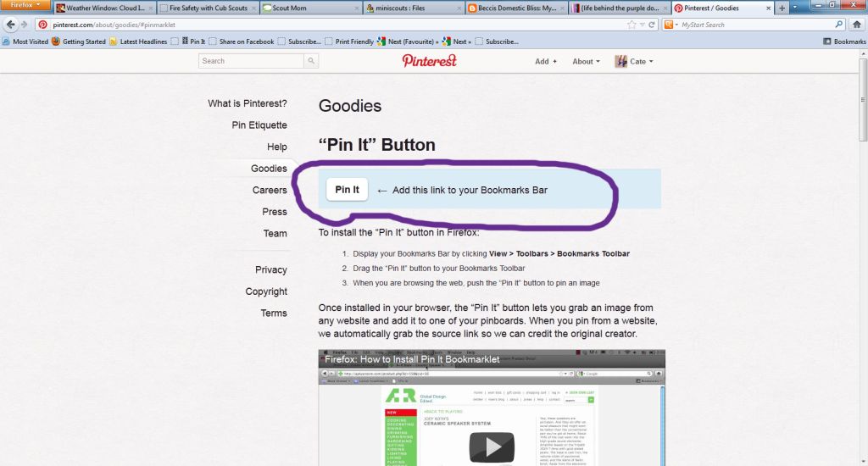
Task: Open the Pin Etiquette page
Action: (x=259, y=125)
